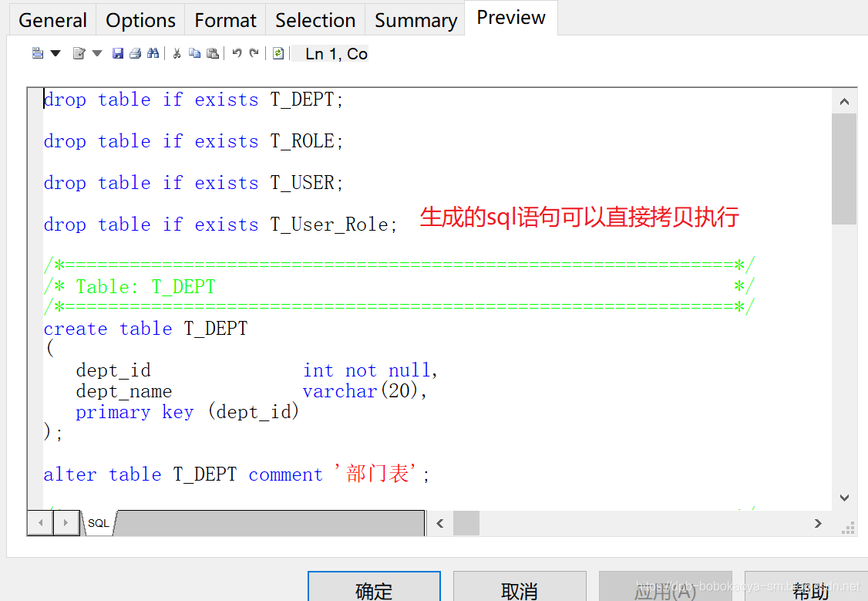
Task: Click the 'dept_id' column definition line
Action: pyautogui.click(x=257, y=370)
